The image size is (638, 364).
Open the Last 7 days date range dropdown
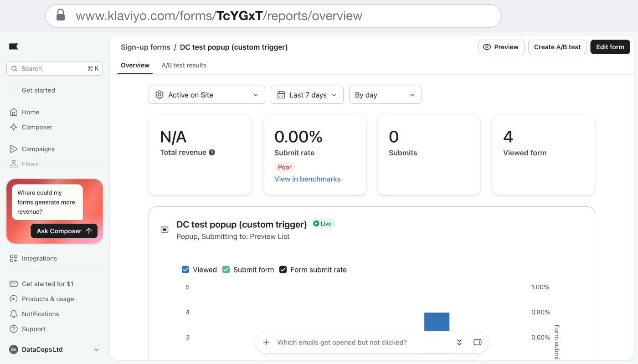pyautogui.click(x=307, y=95)
